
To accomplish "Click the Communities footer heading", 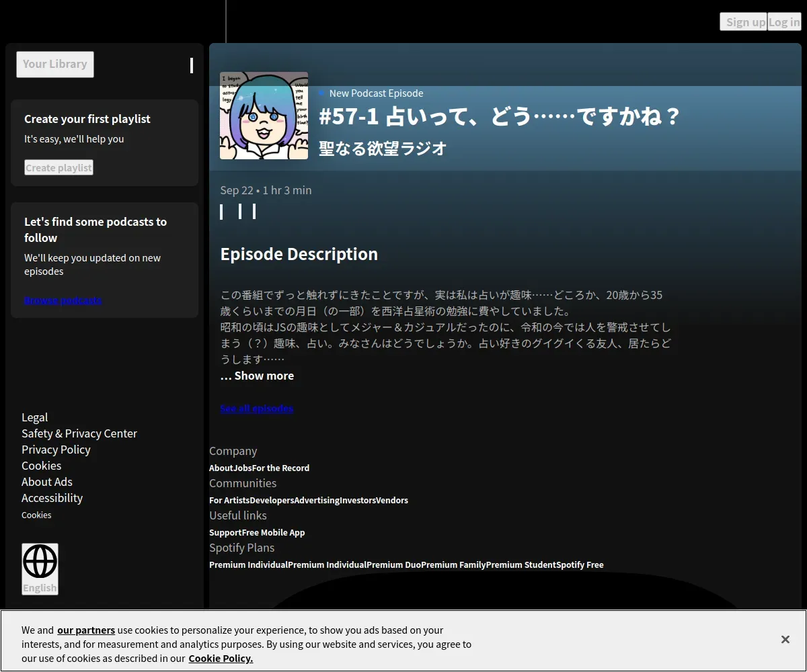I will pyautogui.click(x=243, y=483).
